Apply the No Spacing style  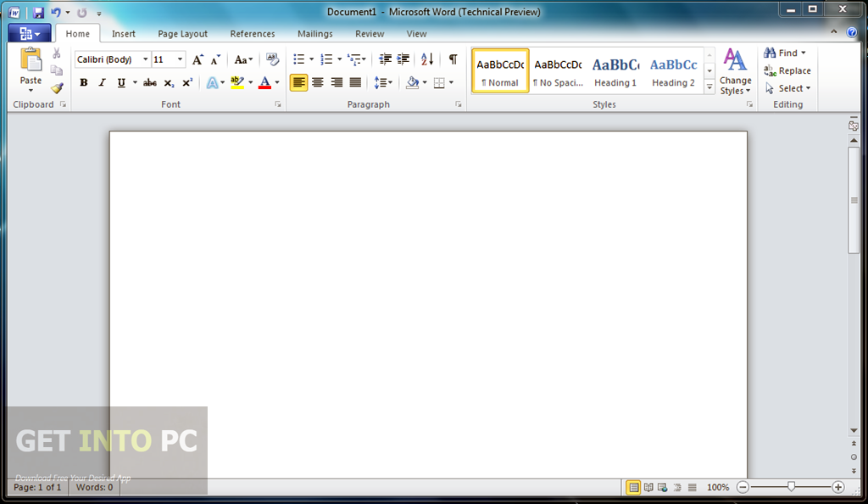tap(558, 71)
